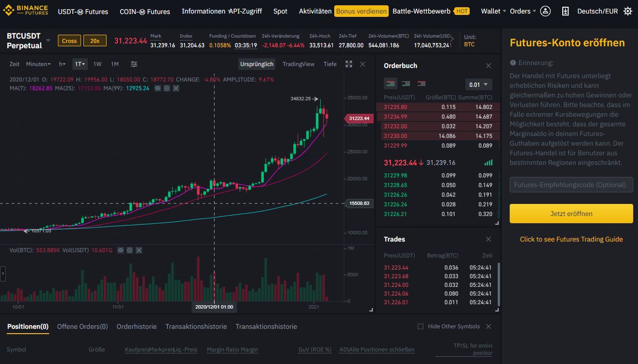Open chart settings via the sliders icon
Screen dimensions: 638x364
[134, 64]
